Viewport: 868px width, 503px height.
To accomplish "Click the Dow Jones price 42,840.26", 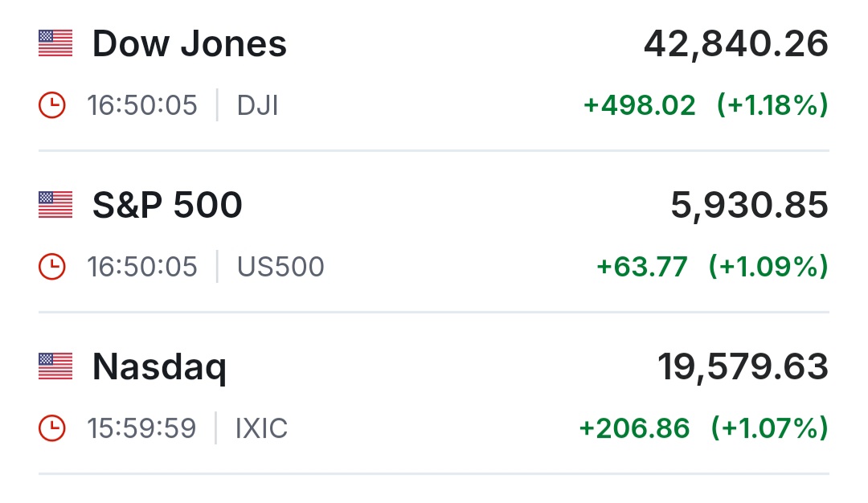I will click(x=735, y=44).
